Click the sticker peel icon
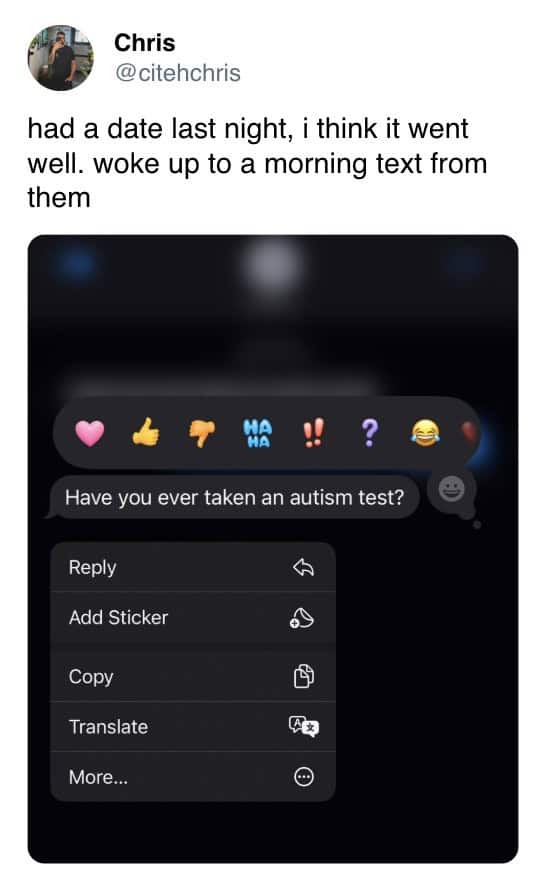The width and height of the screenshot is (538, 892). (x=302, y=618)
